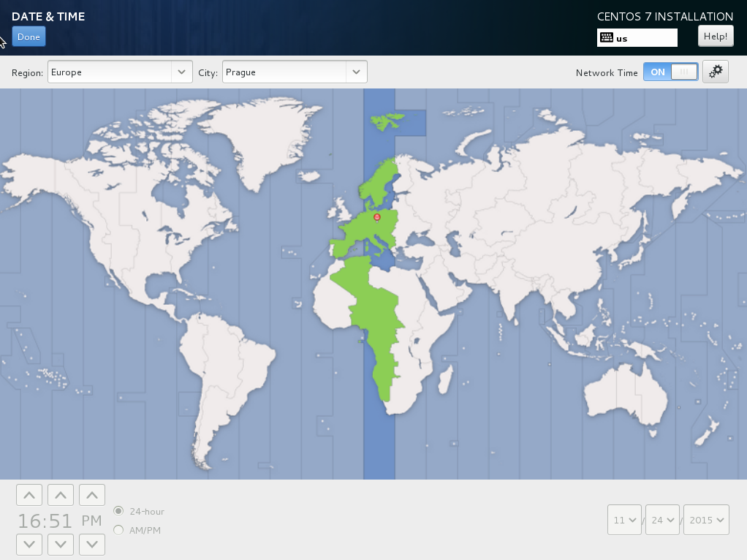The width and height of the screenshot is (747, 560).
Task: Increase hours with the up arrow
Action: tap(29, 496)
